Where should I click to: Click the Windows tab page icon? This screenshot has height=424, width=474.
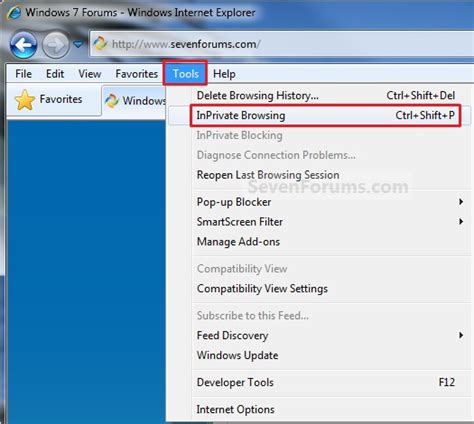coord(112,100)
